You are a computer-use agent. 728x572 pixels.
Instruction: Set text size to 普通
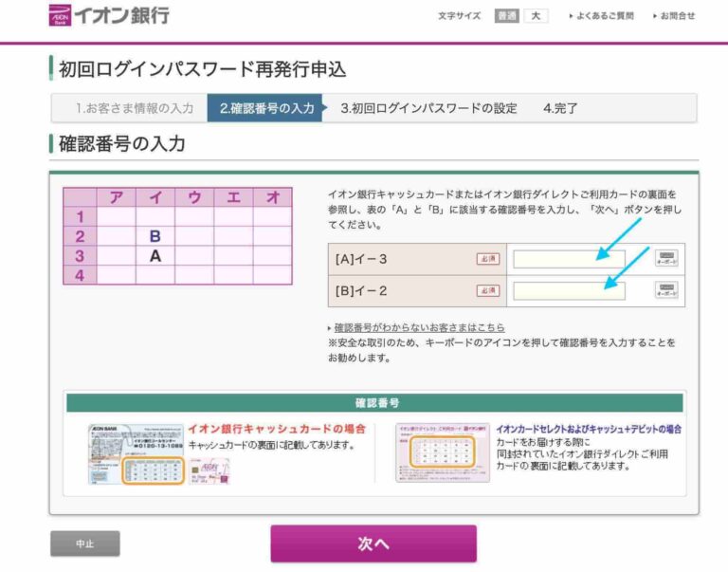point(506,16)
